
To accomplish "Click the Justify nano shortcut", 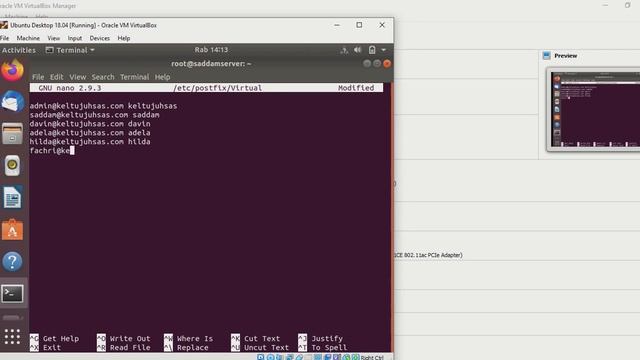I will (320, 339).
